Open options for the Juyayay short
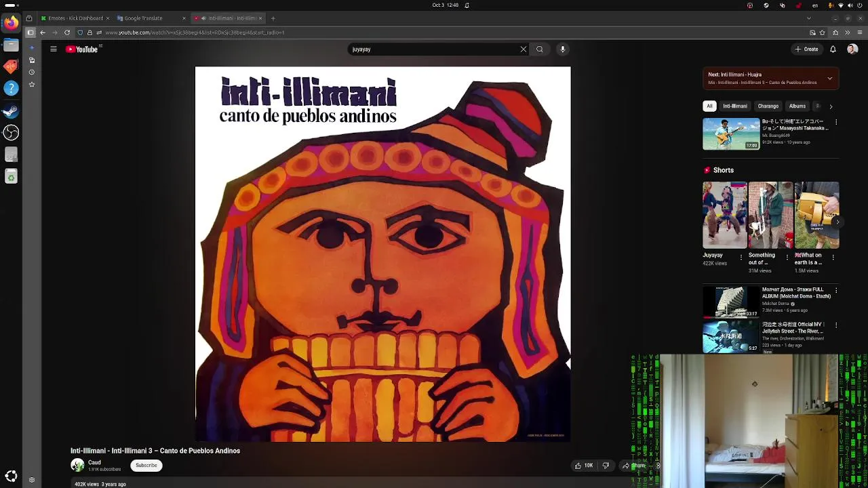The width and height of the screenshot is (868, 488). 741,257
